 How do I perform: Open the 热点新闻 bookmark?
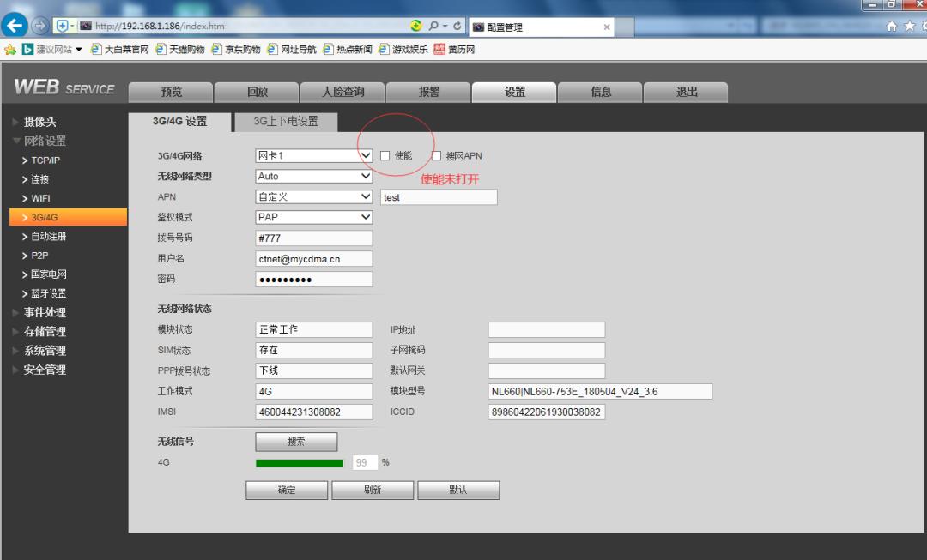tap(348, 50)
